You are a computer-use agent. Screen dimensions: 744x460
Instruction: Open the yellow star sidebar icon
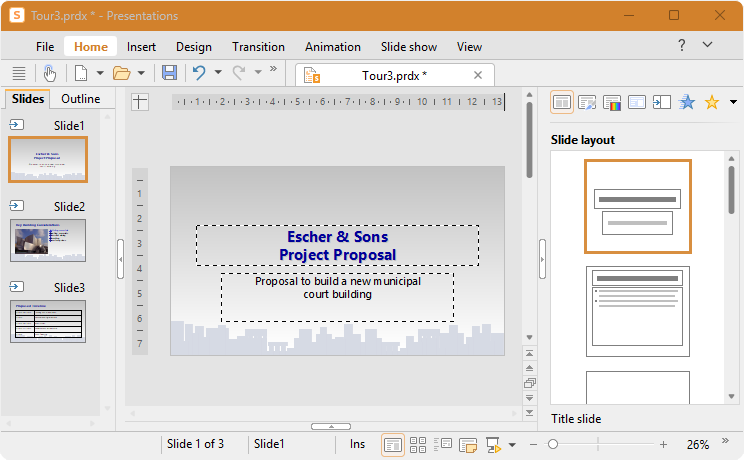pyautogui.click(x=712, y=102)
